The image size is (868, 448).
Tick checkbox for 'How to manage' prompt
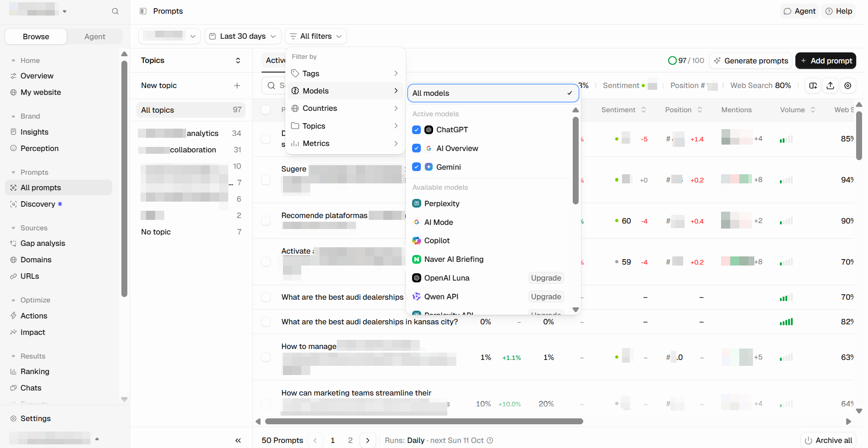266,358
